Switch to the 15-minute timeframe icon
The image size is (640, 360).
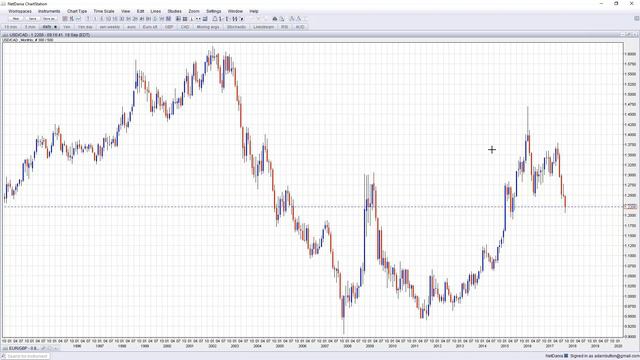pyautogui.click(x=115, y=19)
